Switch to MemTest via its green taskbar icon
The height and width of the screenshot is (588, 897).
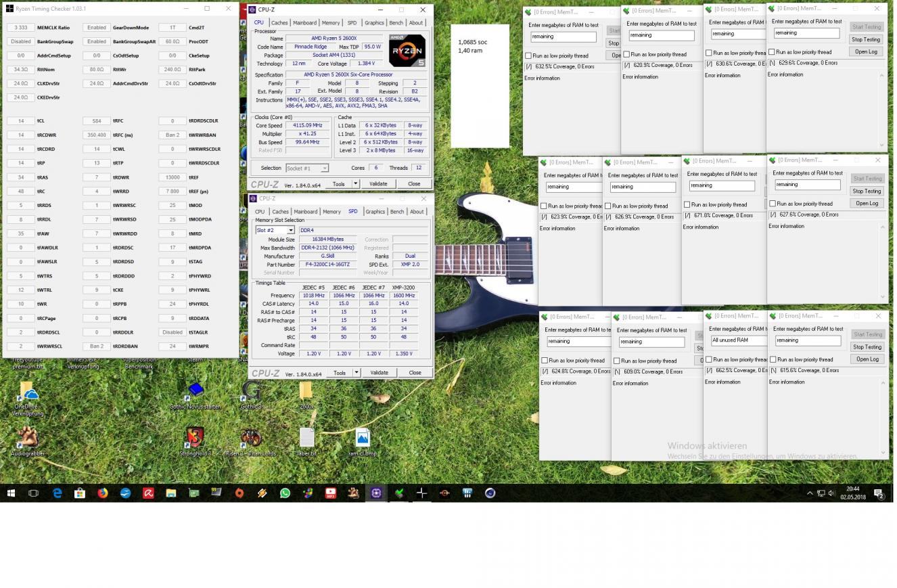pyautogui.click(x=399, y=493)
